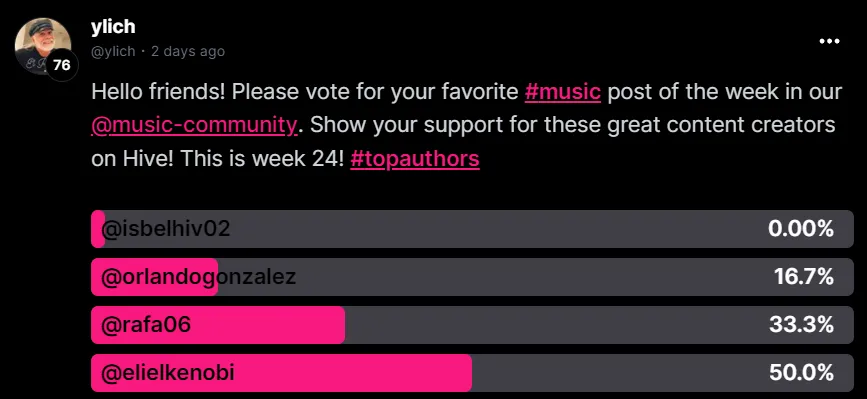Click the 0.00% result on the @isbelhiv02 bar
The height and width of the screenshot is (399, 867).
click(x=801, y=229)
